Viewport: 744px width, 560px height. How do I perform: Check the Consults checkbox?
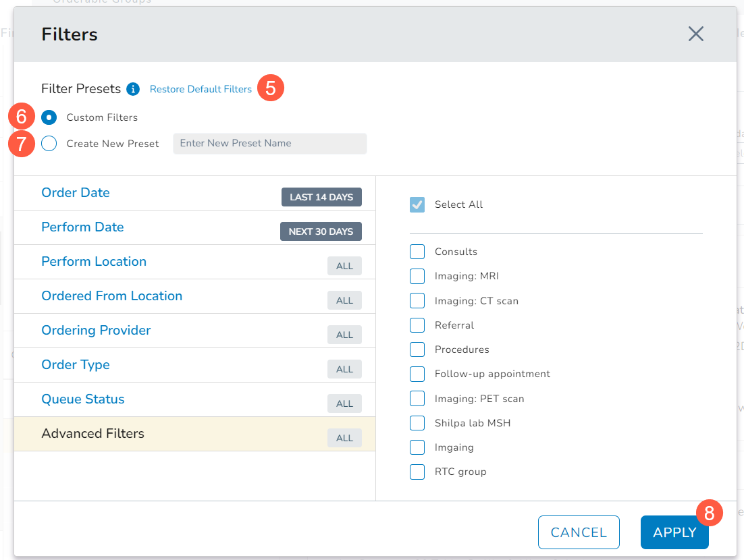pos(417,252)
